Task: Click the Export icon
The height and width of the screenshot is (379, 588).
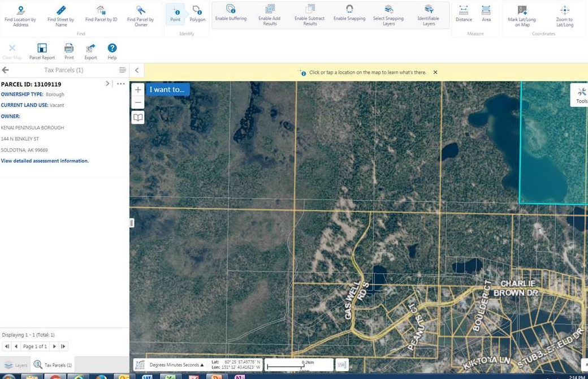Action: click(x=90, y=52)
